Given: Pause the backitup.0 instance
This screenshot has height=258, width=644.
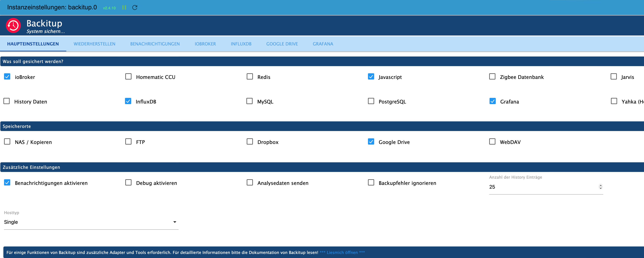Looking at the screenshot, I should [x=124, y=7].
